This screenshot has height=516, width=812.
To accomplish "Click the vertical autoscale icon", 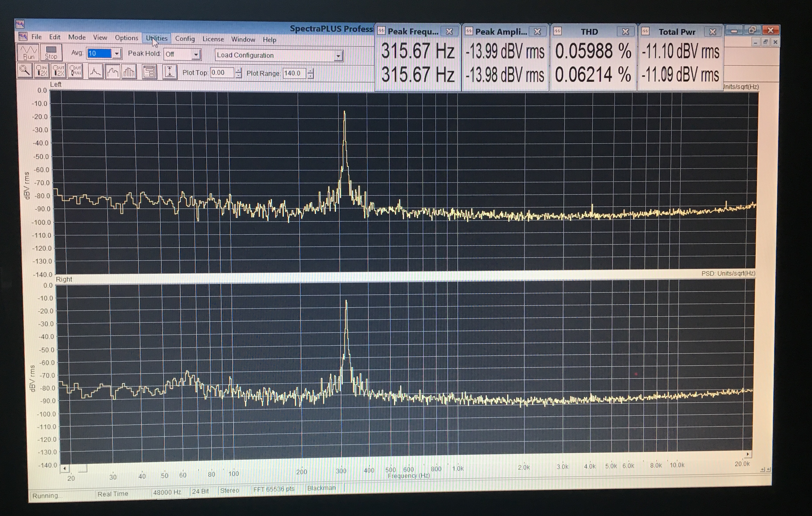I will (x=170, y=72).
